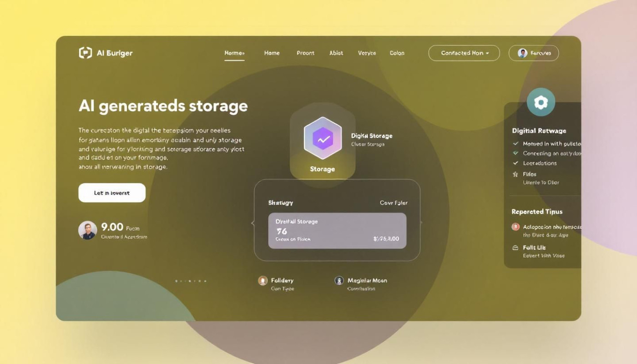
Task: Click the Fildes item icon
Action: 516,174
